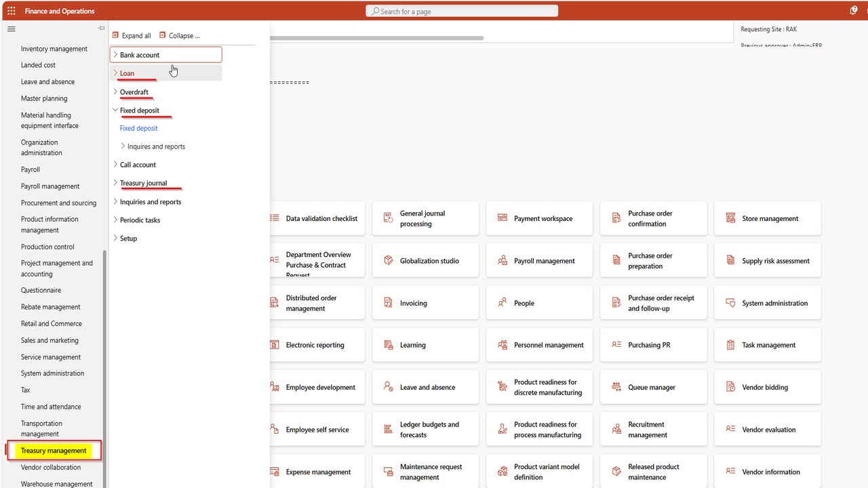The height and width of the screenshot is (488, 868).
Task: Click the Maintenance request management tile icon
Action: pyautogui.click(x=389, y=472)
